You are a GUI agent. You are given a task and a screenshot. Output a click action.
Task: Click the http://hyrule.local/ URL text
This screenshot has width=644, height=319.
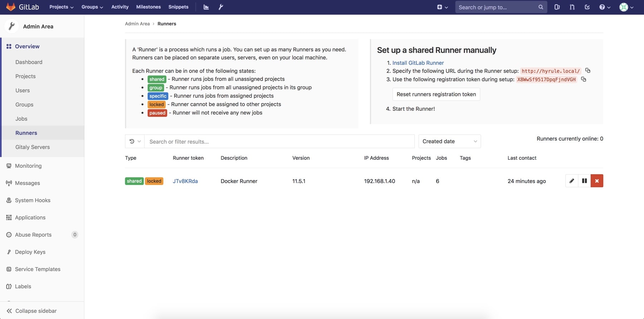[551, 71]
